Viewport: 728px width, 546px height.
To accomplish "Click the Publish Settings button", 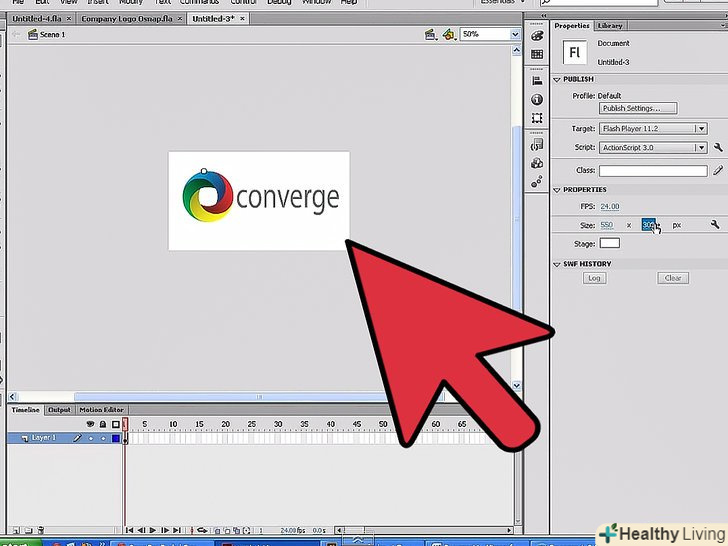I will 638,108.
